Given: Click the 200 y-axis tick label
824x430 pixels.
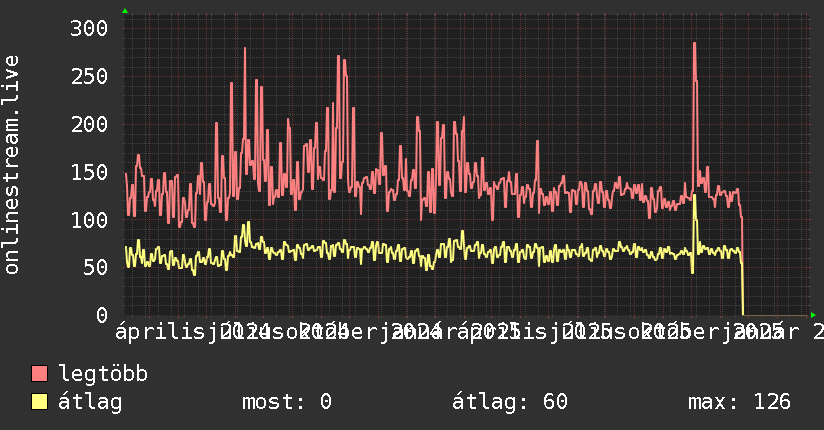Looking at the screenshot, I should coord(89,124).
